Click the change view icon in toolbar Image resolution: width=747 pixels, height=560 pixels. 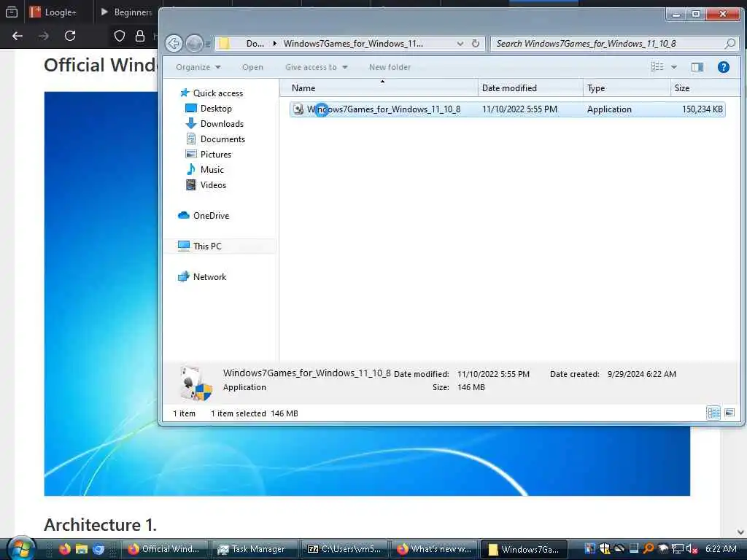[657, 67]
